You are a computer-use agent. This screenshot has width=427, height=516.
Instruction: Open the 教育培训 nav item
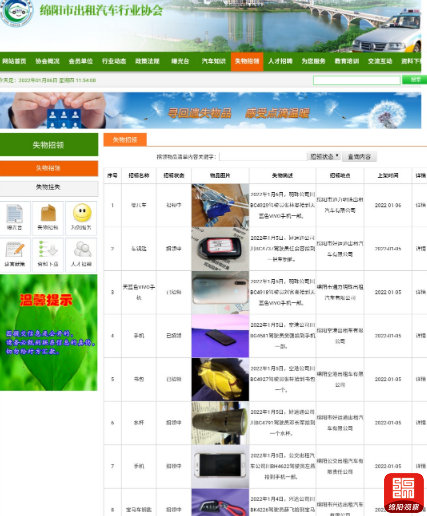[x=347, y=61]
